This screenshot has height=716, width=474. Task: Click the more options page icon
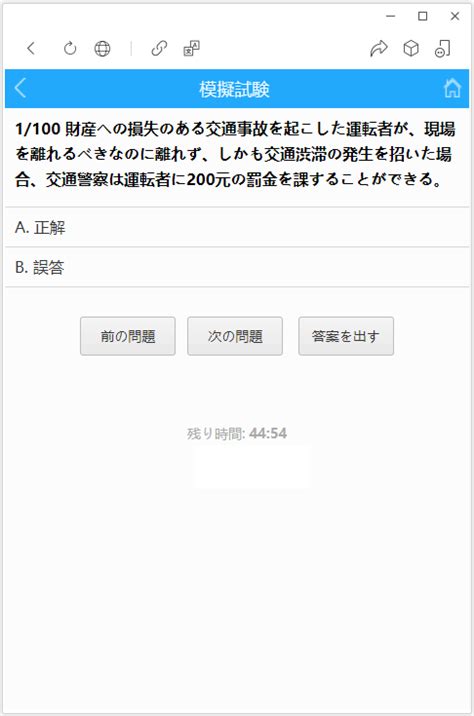click(442, 48)
